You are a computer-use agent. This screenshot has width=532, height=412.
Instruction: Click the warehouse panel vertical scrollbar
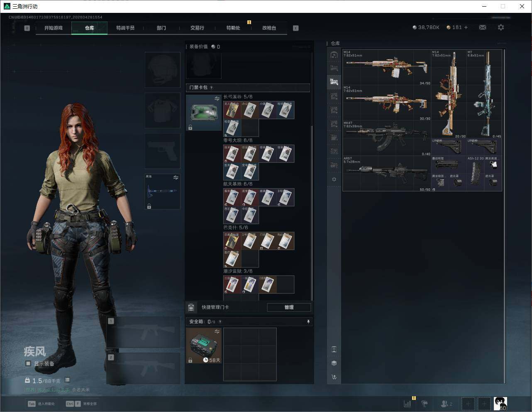(x=504, y=216)
